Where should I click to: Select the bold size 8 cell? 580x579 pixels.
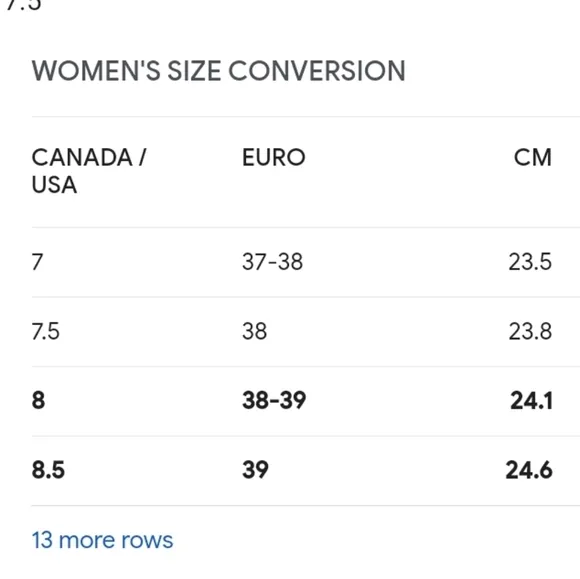coord(38,400)
